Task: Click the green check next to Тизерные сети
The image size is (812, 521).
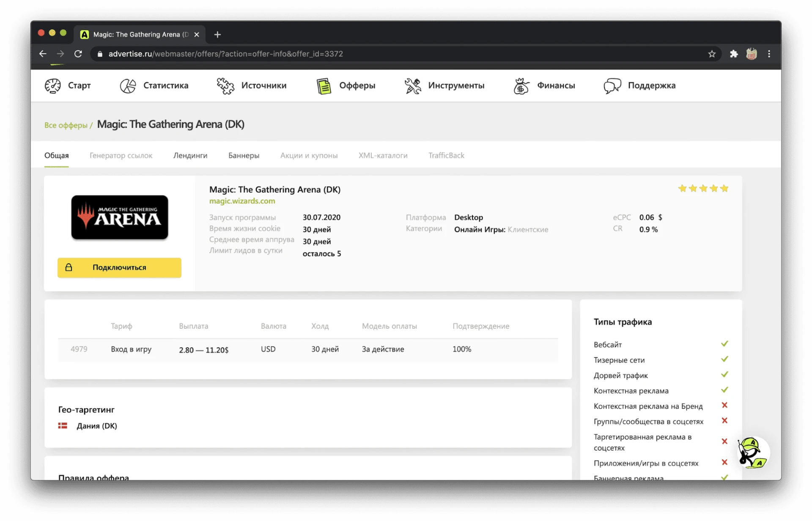Action: click(x=724, y=359)
